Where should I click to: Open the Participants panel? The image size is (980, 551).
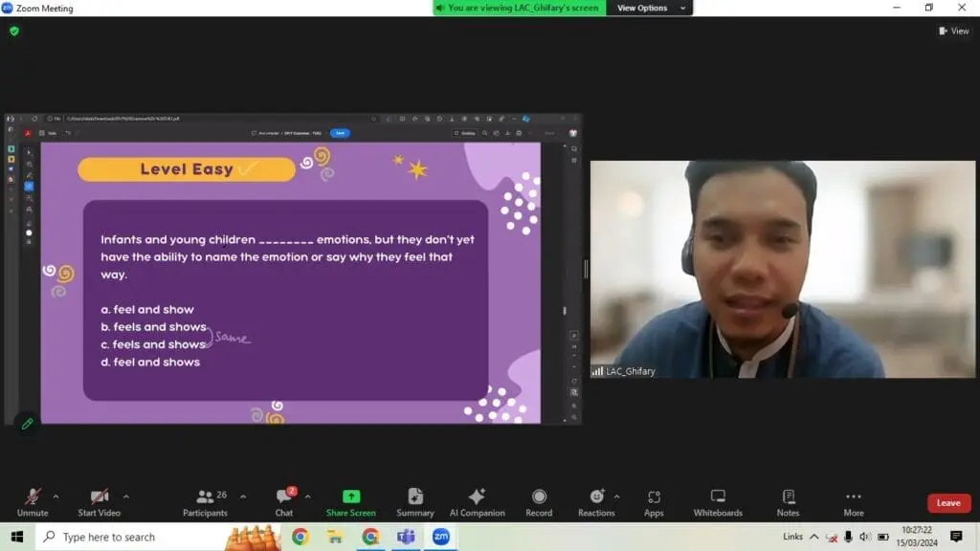[x=205, y=501]
